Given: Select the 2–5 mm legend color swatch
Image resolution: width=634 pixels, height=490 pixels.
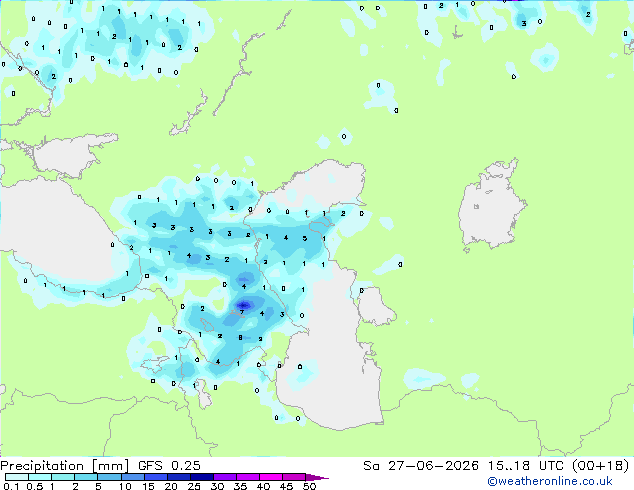Looking at the screenshot, I should pyautogui.click(x=86, y=477).
